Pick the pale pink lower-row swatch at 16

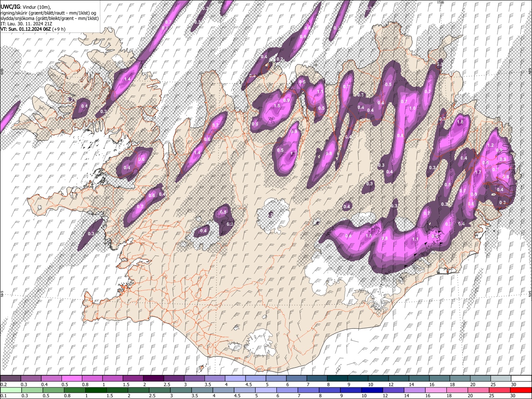click(x=435, y=390)
